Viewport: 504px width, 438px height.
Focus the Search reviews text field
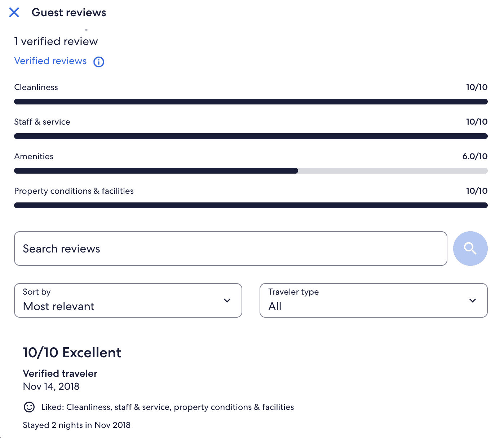[230, 249]
